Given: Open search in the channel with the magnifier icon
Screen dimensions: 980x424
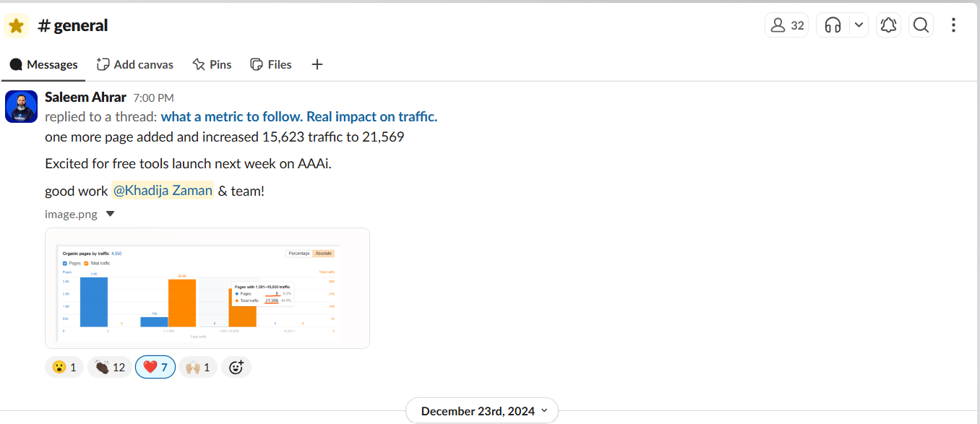Looking at the screenshot, I should [x=921, y=25].
